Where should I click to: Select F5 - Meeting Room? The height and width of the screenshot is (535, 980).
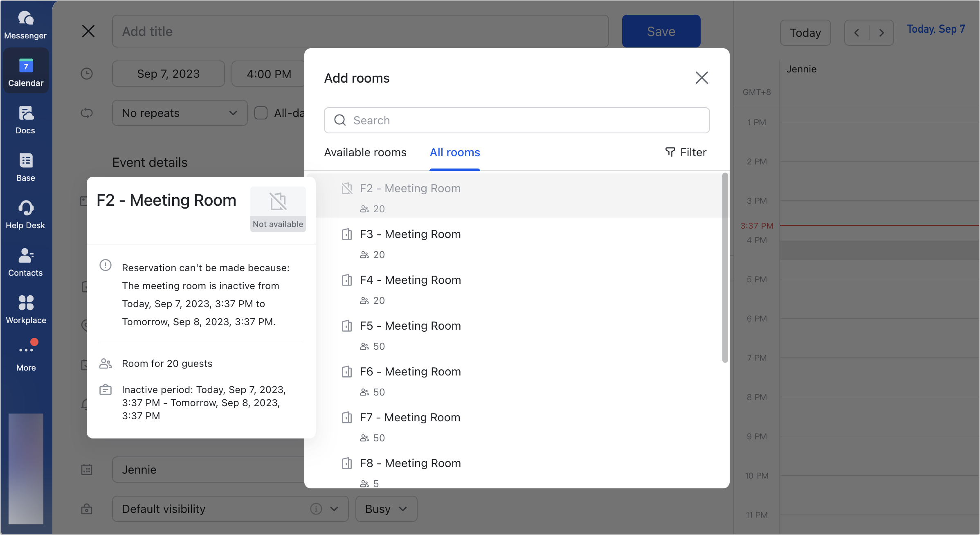tap(410, 326)
